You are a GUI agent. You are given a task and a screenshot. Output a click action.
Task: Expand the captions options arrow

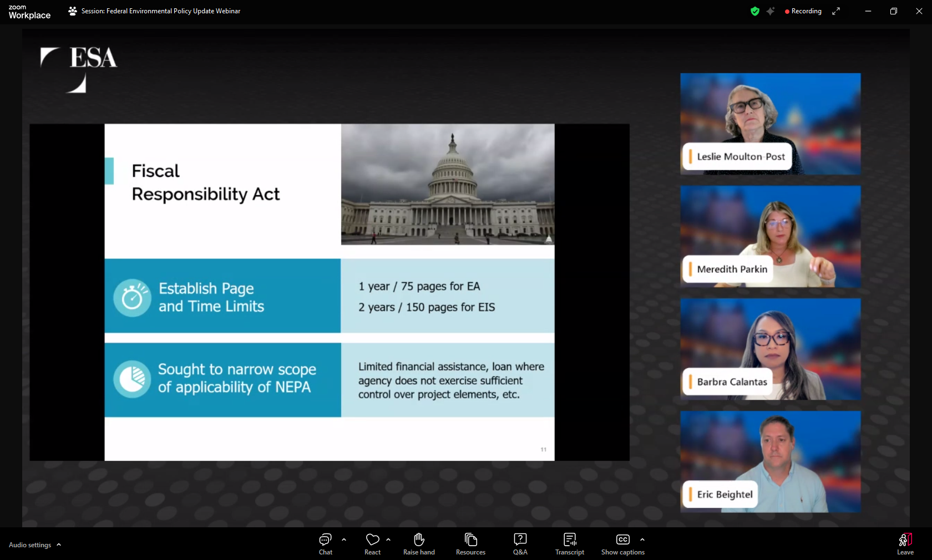(x=642, y=539)
